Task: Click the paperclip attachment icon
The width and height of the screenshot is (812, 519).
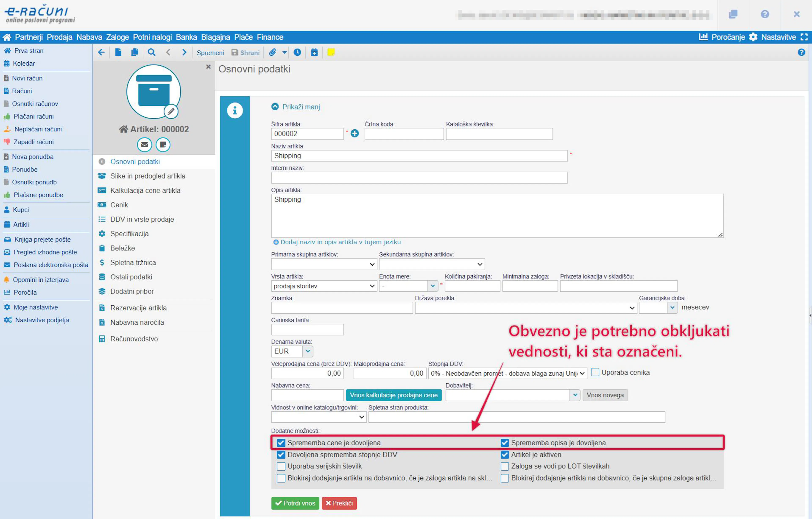Action: click(x=273, y=52)
